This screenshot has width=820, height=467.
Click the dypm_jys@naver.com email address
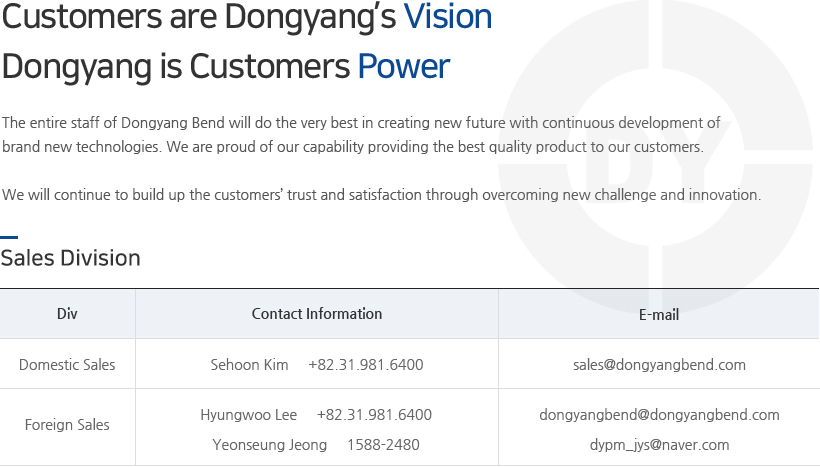point(659,445)
